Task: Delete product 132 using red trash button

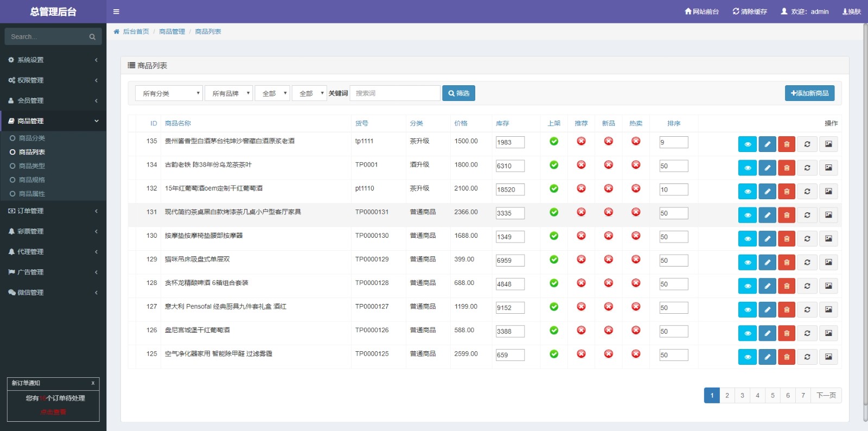Action: [x=787, y=191]
